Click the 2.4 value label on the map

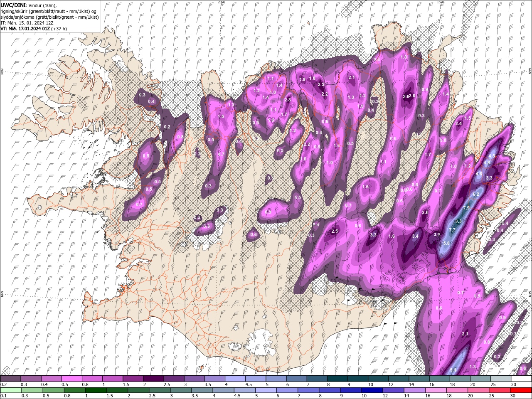point(459,123)
